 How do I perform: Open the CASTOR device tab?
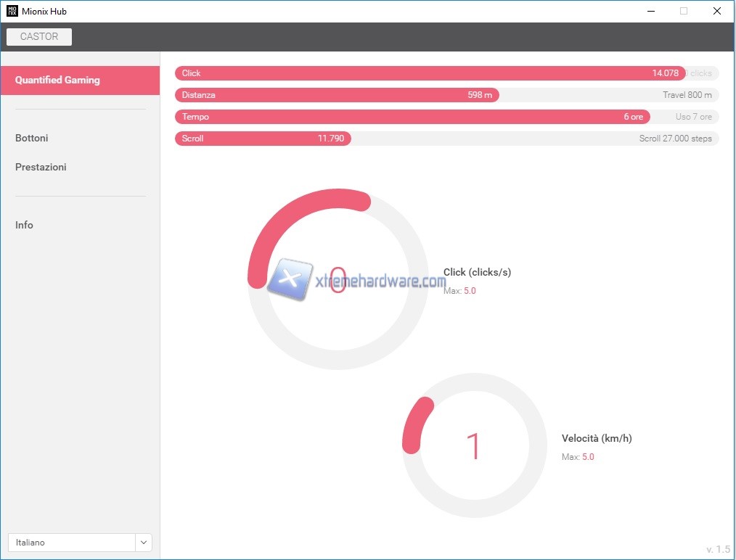pos(39,37)
